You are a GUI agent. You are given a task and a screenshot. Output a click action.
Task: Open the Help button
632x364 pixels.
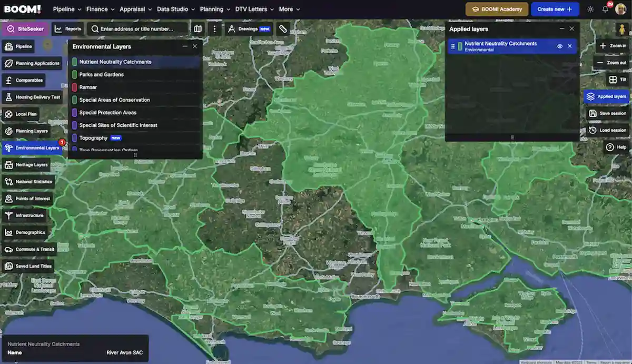pyautogui.click(x=616, y=147)
